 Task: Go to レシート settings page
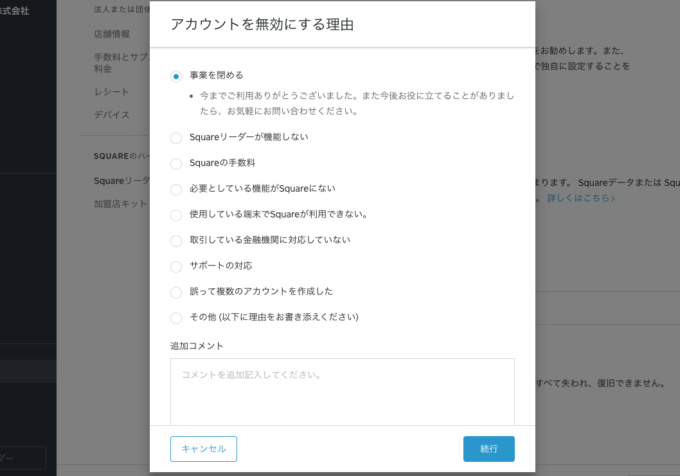pyautogui.click(x=111, y=91)
